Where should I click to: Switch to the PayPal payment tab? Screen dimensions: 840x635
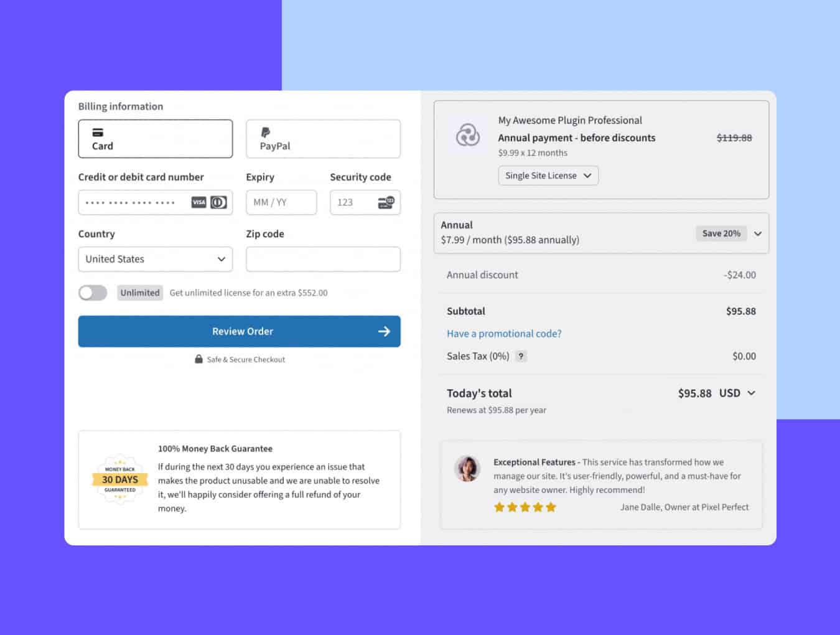coord(323,139)
